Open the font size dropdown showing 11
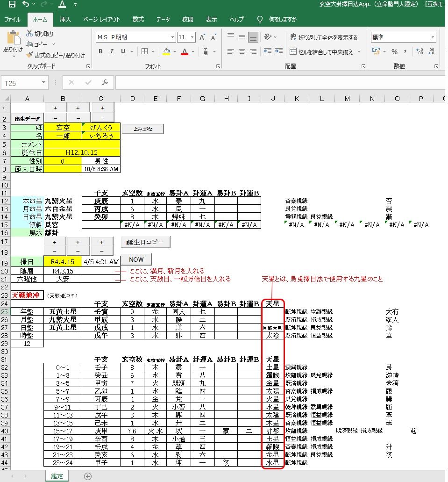The height and width of the screenshot is (482, 448). coord(192,37)
